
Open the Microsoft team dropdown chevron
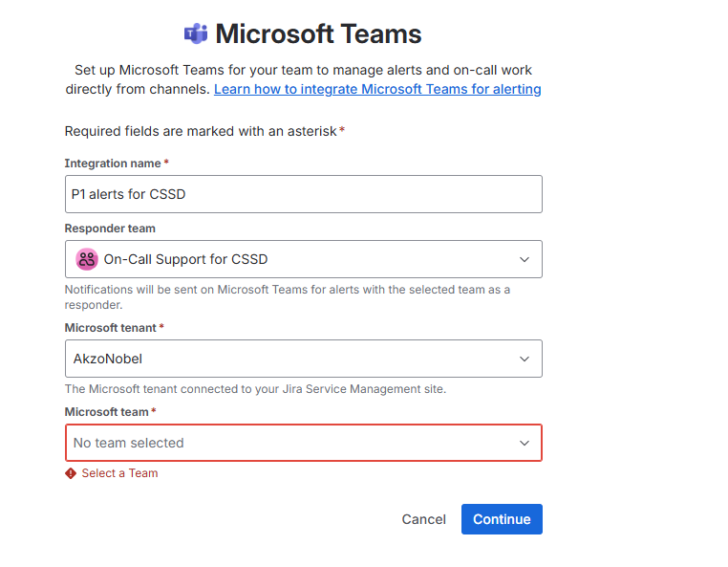pyautogui.click(x=525, y=443)
